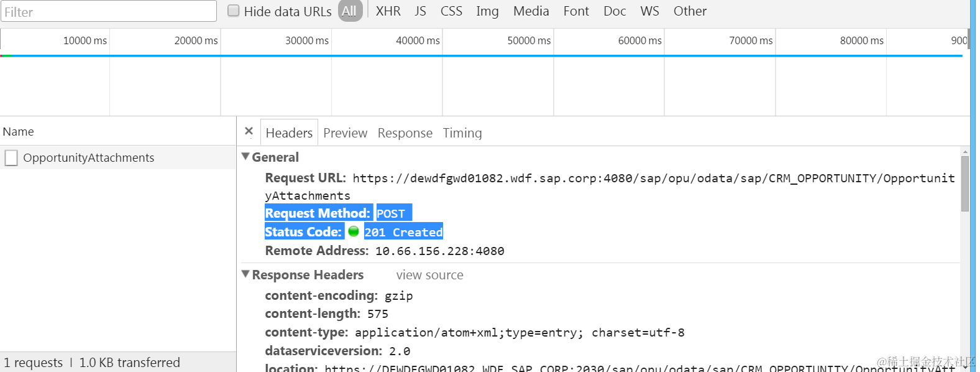Viewport: 980px width, 372px height.
Task: Click the view source link
Action: pyautogui.click(x=430, y=275)
